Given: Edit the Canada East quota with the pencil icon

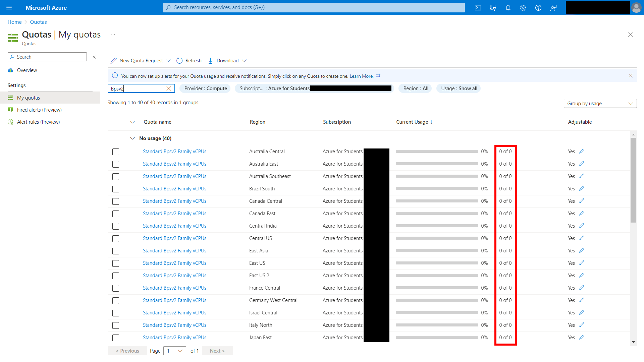Looking at the screenshot, I should [x=582, y=213].
